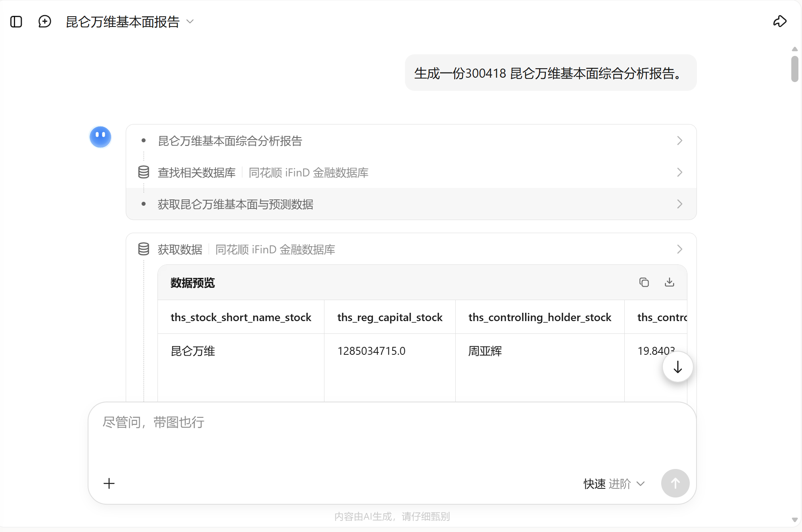Expand the 获取数据 panel chevron
This screenshot has height=532, width=802.
click(679, 249)
